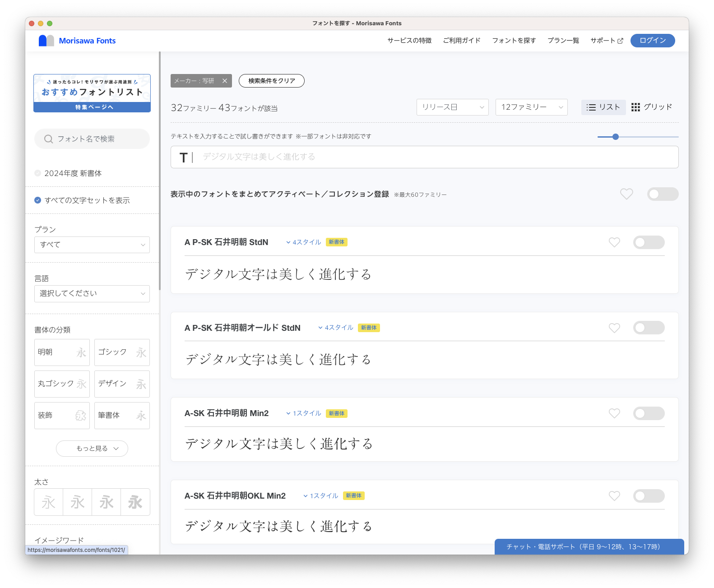Select 筆書体 typeface category

(x=122, y=416)
